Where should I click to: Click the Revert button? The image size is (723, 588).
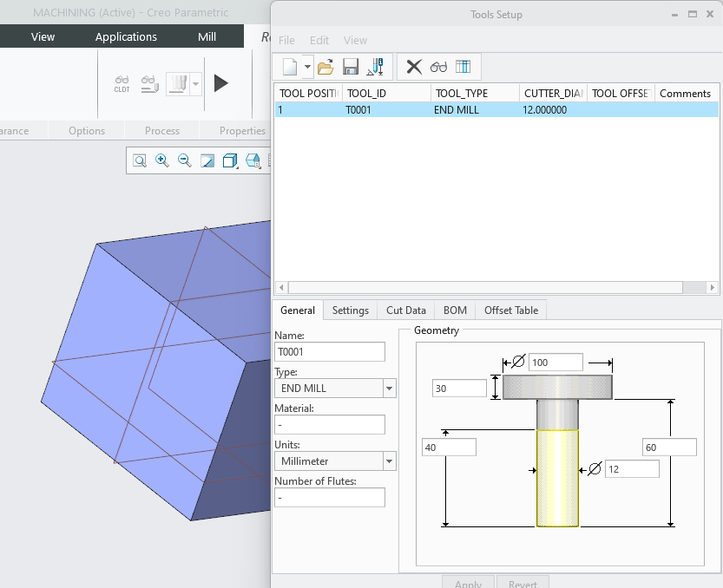(x=523, y=582)
